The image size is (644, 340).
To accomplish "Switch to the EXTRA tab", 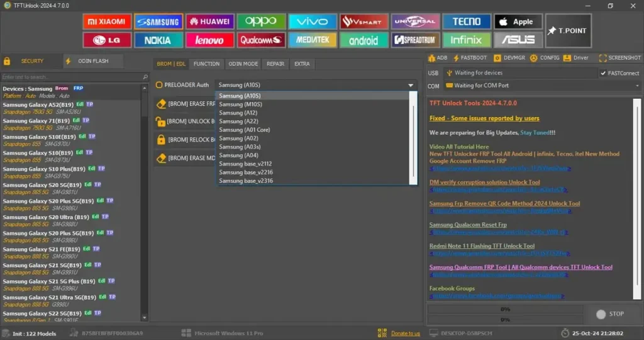I will coord(302,64).
